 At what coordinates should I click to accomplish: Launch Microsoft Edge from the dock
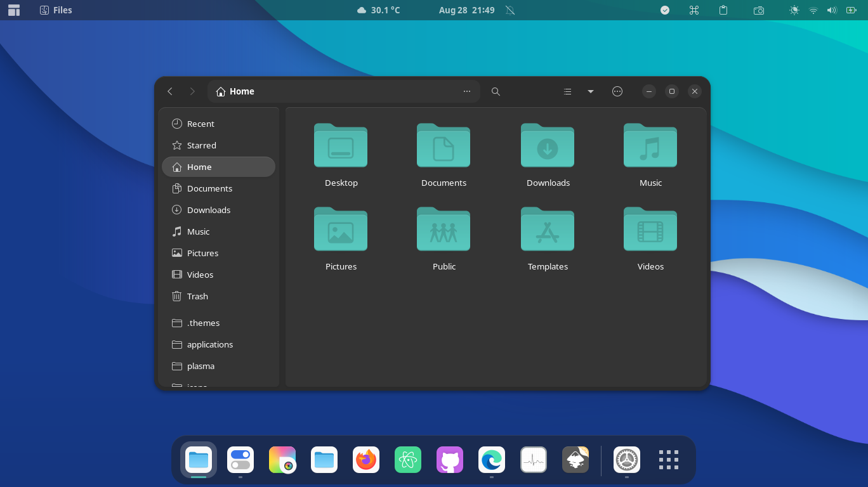[x=492, y=460]
